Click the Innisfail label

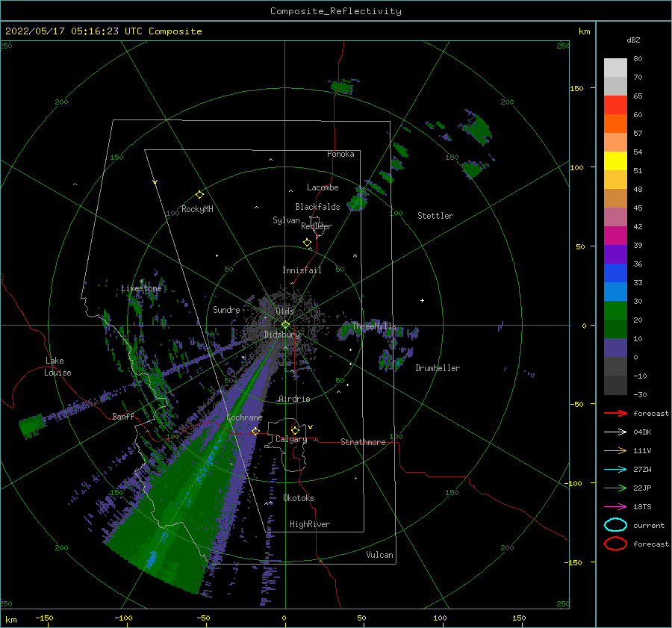tap(302, 270)
